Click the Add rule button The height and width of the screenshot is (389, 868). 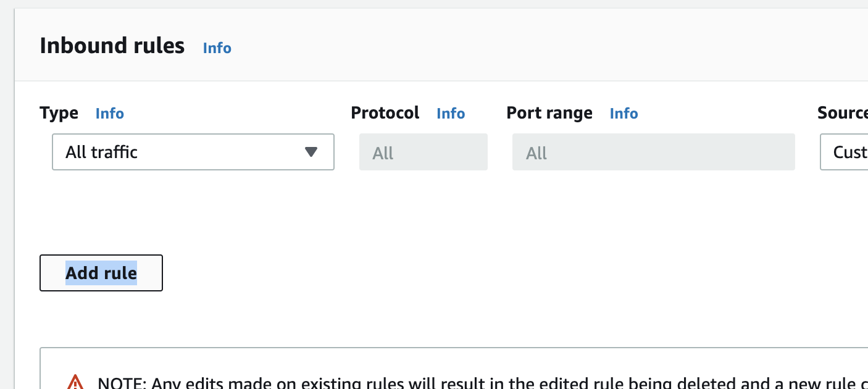click(x=101, y=273)
